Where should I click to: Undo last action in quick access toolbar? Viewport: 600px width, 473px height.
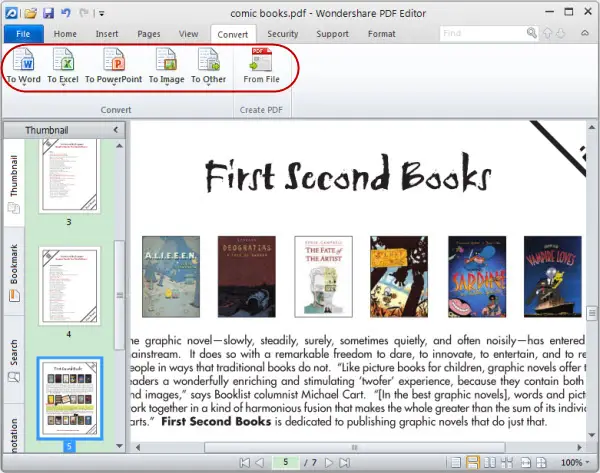66,13
